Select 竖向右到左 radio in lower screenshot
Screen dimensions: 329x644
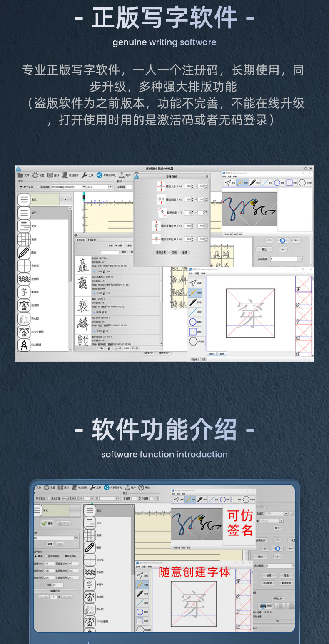(46, 556)
